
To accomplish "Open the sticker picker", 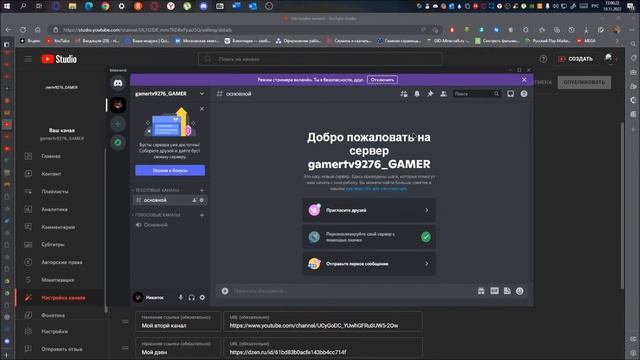I will pos(507,291).
